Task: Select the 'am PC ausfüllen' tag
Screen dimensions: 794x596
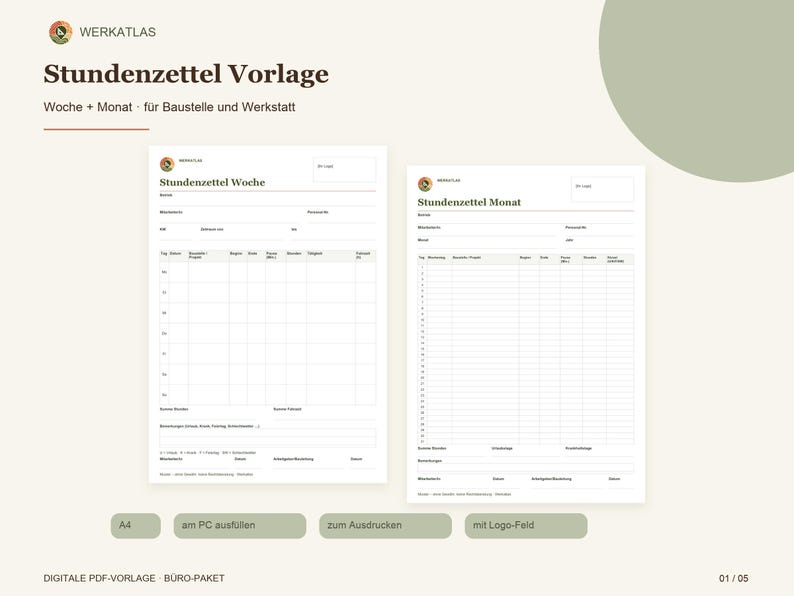Action: (x=240, y=526)
